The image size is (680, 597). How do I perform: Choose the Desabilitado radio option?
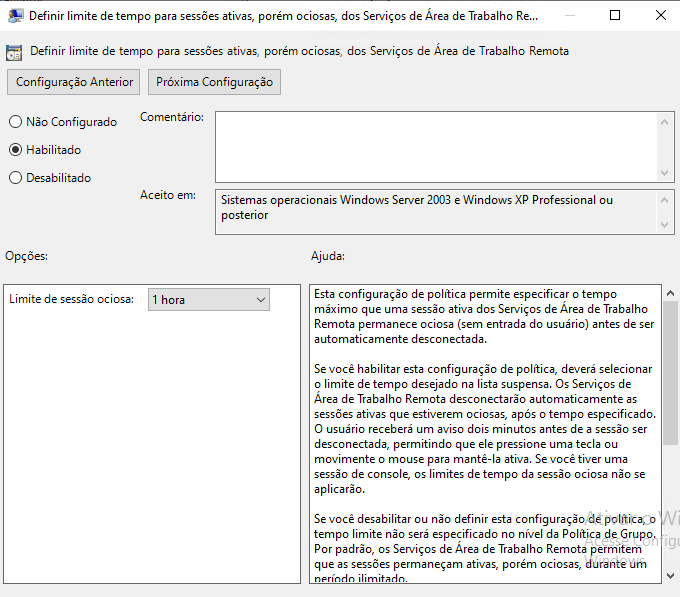pos(15,178)
